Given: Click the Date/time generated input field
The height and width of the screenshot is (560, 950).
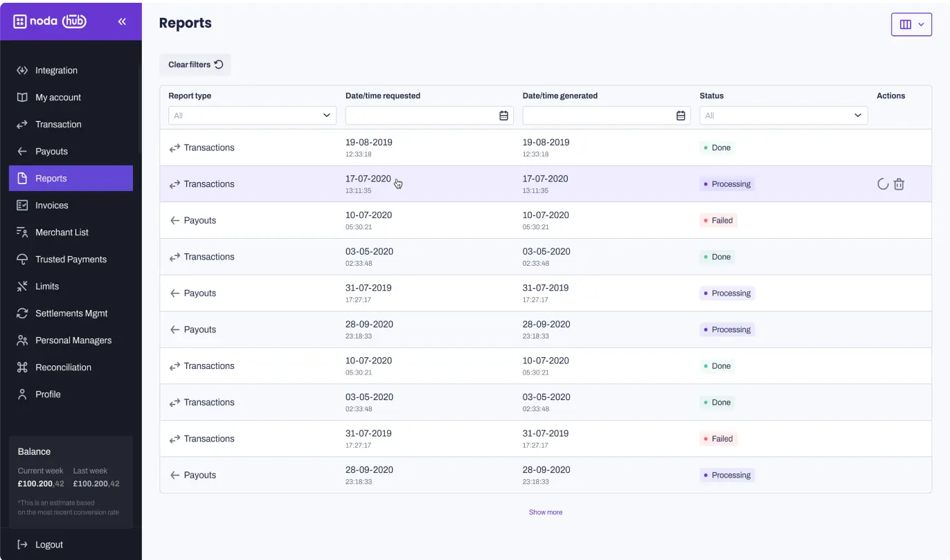Looking at the screenshot, I should coord(607,116).
